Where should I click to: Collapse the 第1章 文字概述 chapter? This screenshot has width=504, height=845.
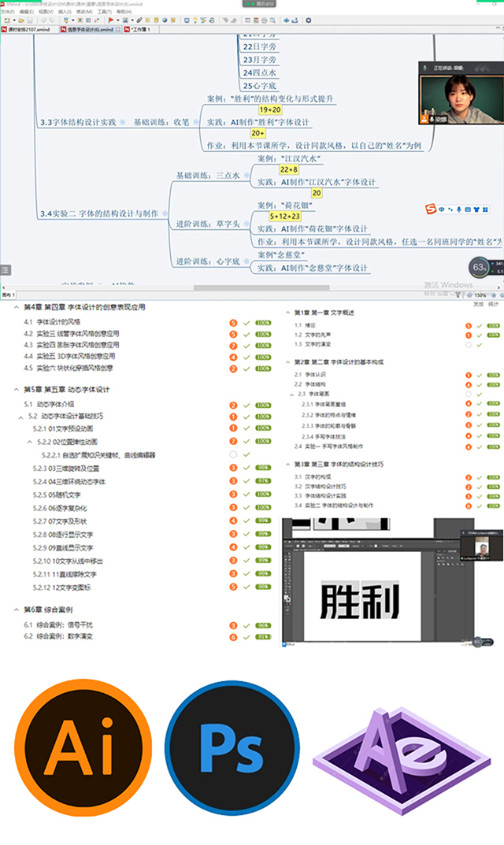click(x=288, y=313)
